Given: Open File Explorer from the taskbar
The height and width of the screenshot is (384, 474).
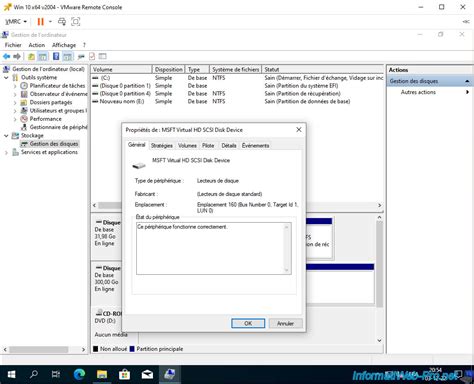Looking at the screenshot, I should [x=102, y=375].
